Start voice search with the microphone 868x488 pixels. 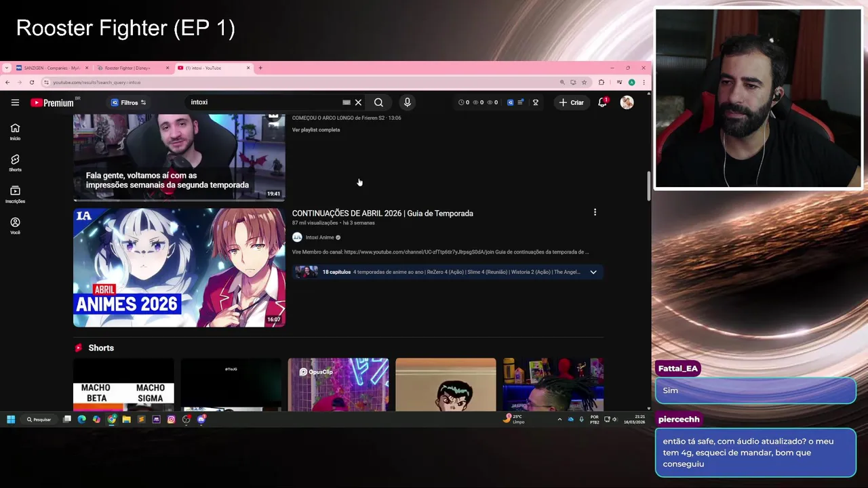pos(407,102)
